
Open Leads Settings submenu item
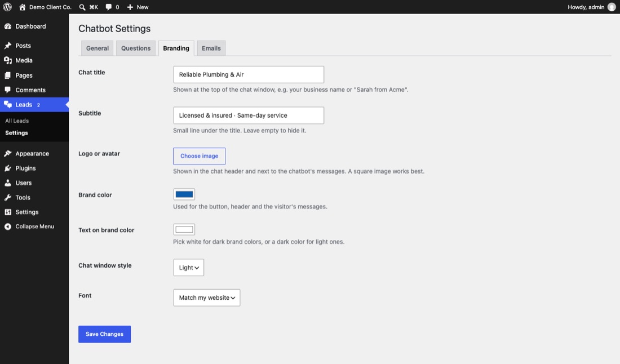16,133
